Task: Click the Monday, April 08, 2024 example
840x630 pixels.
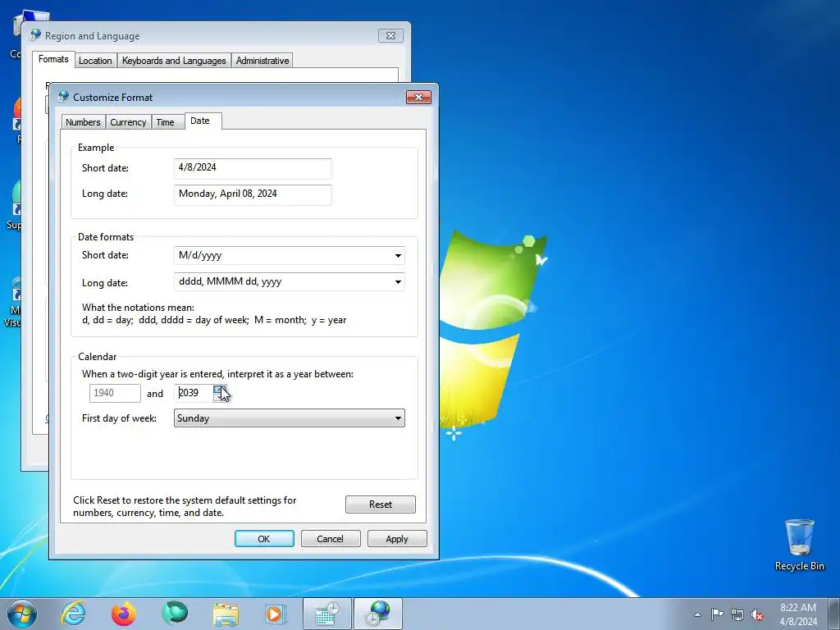Action: click(x=253, y=194)
